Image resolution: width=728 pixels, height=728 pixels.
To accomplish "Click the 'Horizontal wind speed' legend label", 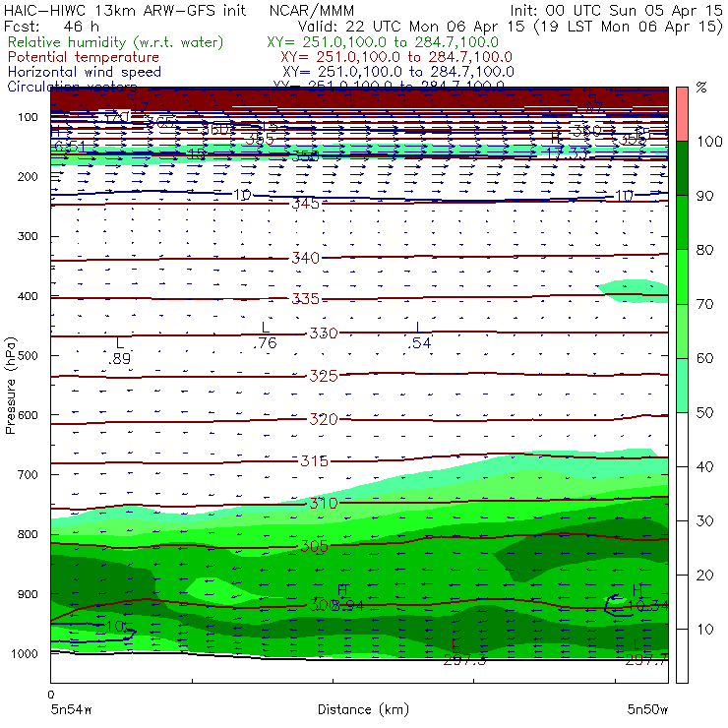I will point(85,72).
